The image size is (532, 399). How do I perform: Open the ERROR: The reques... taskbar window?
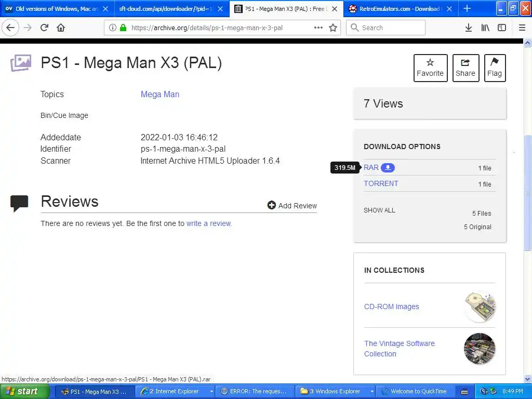pos(255,392)
